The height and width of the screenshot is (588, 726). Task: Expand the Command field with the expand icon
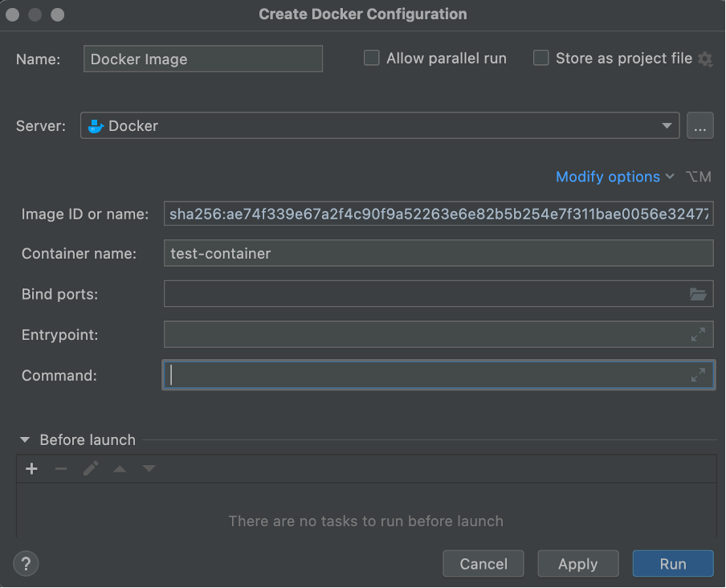(x=698, y=375)
